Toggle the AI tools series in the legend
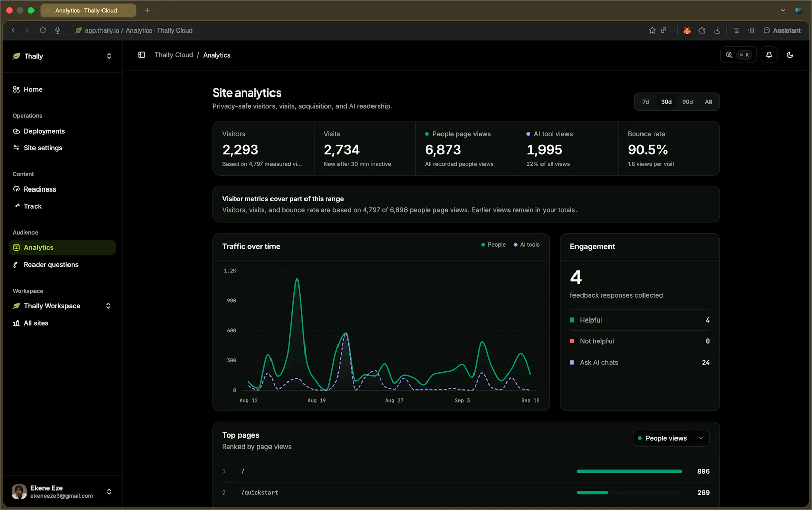Screen dimensions: 812x510 (x=527, y=245)
